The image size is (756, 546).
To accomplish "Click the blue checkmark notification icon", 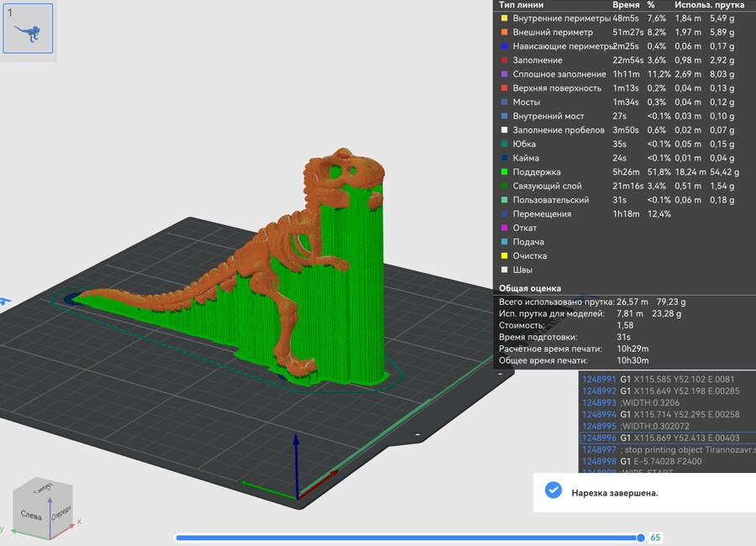I will 553,491.
